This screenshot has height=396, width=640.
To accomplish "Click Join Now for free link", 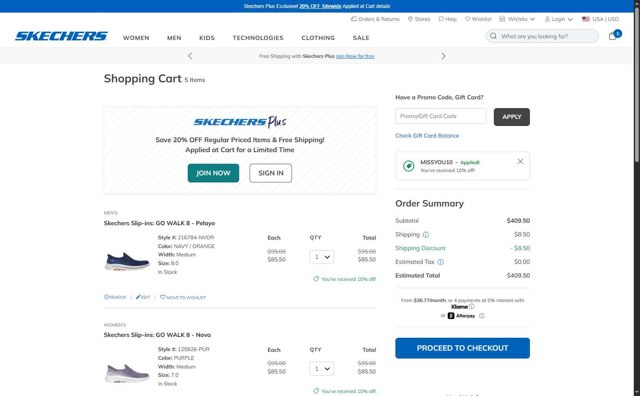I will click(355, 56).
